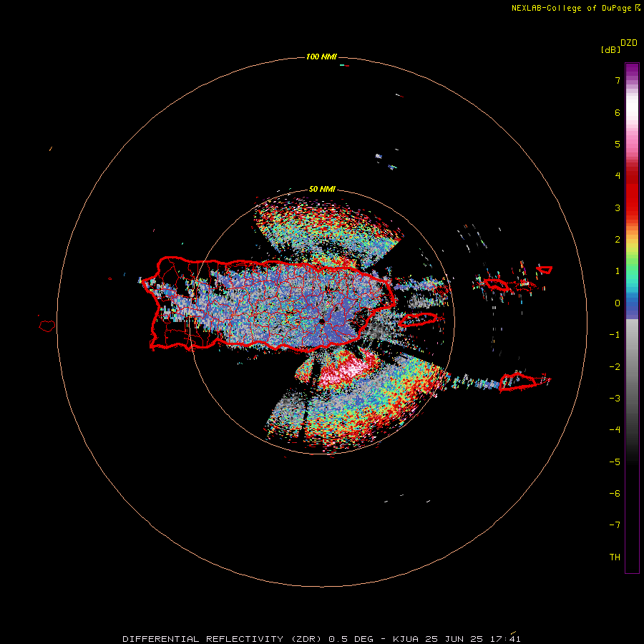Click the black radar site dot in Puerto Rico
The image size is (644, 644).
point(321,321)
